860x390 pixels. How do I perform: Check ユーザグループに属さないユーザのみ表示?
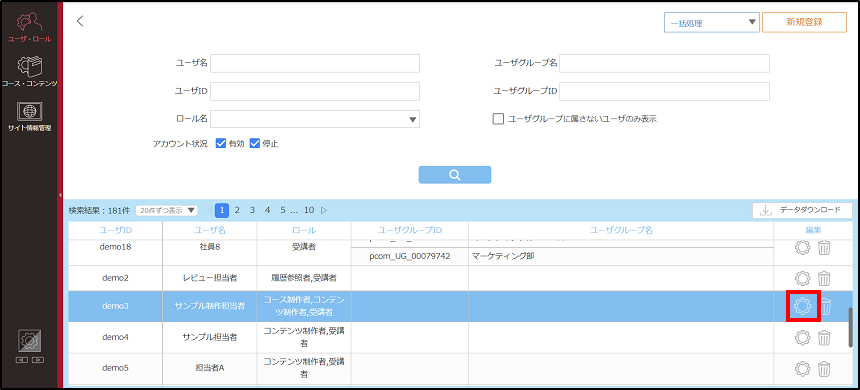(498, 118)
